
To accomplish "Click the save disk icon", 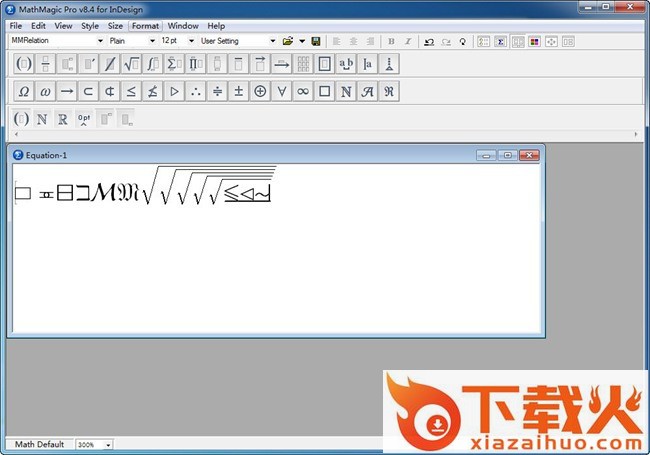I will [316, 41].
